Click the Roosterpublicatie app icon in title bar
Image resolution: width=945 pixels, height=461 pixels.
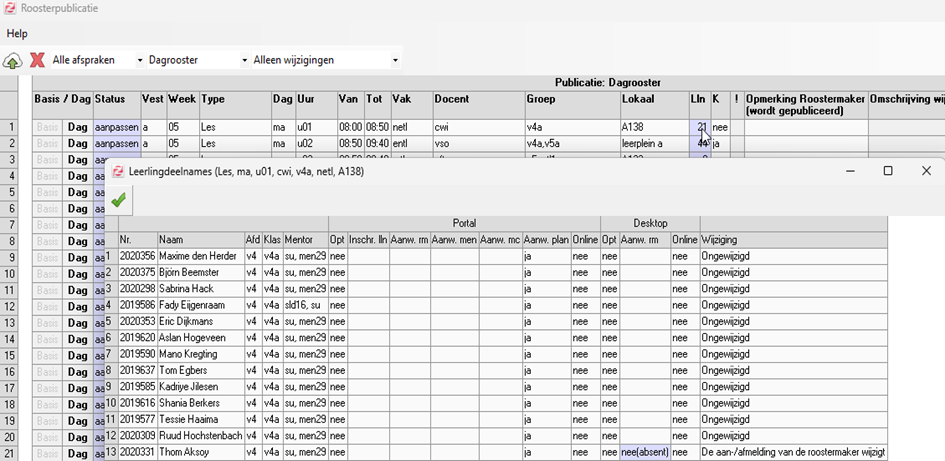pos(9,8)
